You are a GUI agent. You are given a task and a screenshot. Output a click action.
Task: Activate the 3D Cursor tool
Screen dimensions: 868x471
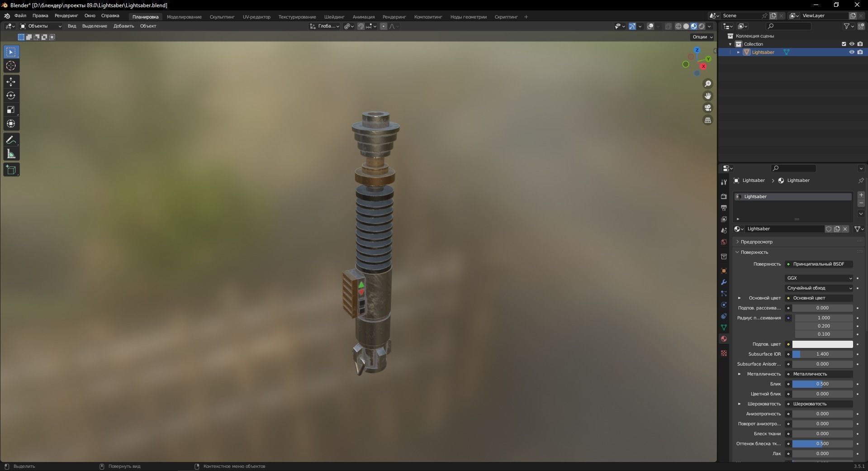(11, 66)
